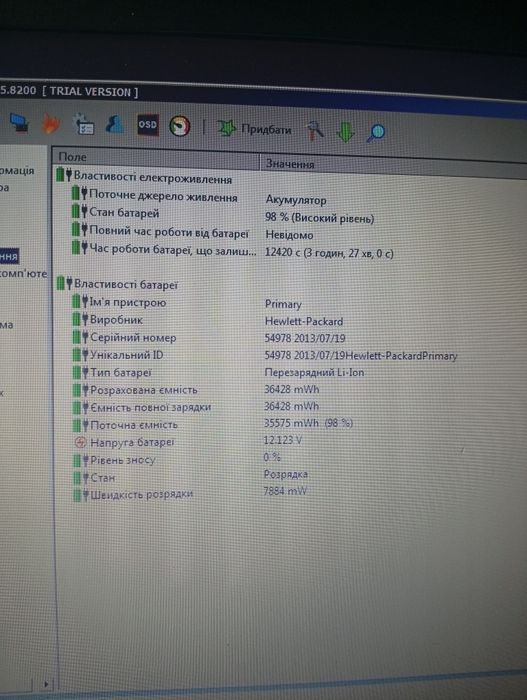Select the Унікальний ID field

point(118,355)
